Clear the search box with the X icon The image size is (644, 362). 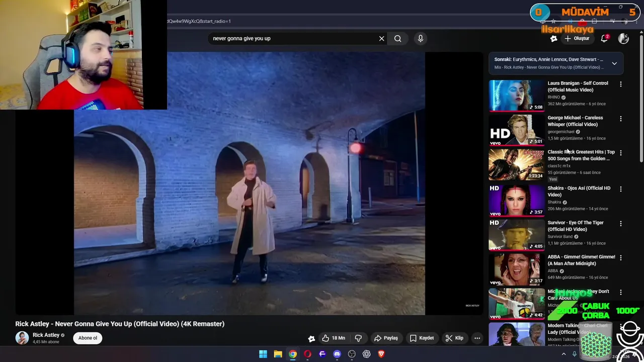click(x=381, y=38)
